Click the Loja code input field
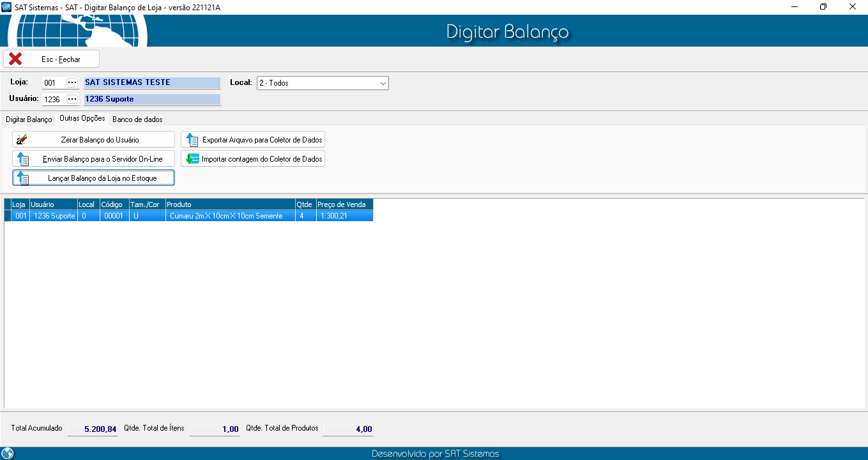868x460 pixels. pos(53,83)
